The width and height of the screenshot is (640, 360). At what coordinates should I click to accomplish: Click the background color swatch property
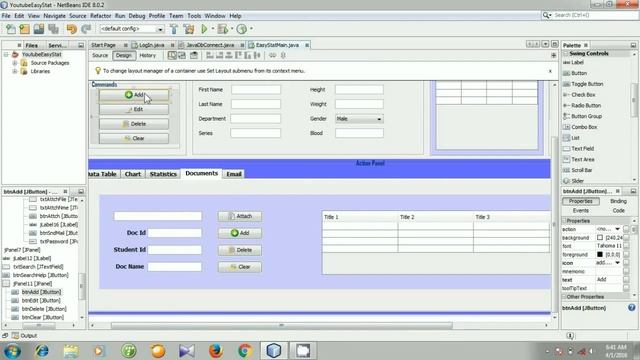[600, 238]
